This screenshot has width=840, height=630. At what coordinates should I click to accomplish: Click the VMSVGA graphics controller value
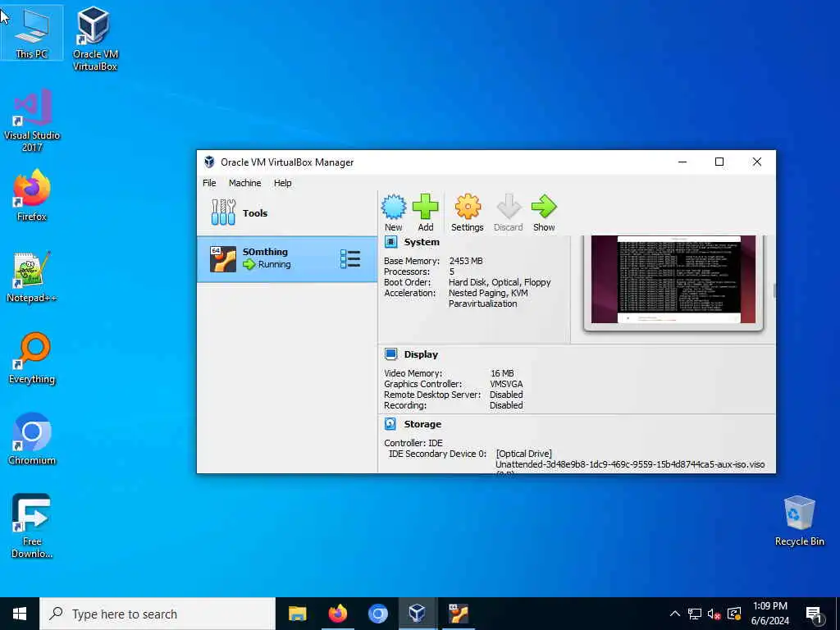(506, 384)
